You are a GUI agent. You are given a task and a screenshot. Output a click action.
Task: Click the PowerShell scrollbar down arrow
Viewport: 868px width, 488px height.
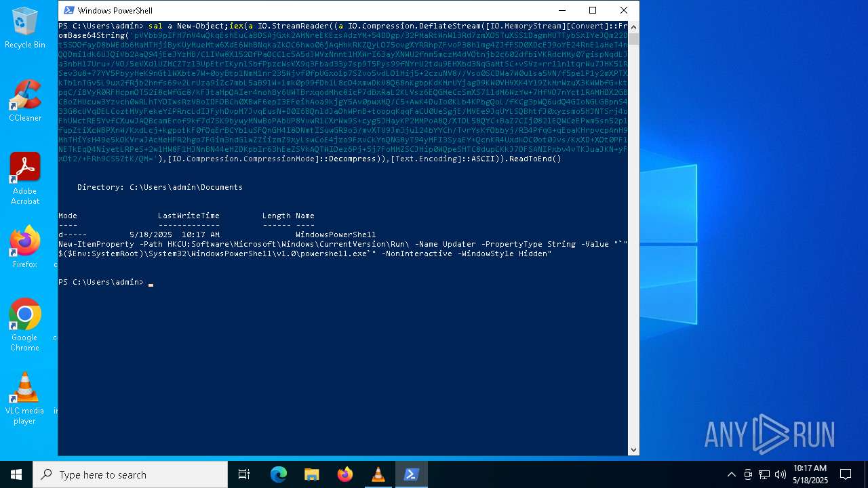pos(634,449)
